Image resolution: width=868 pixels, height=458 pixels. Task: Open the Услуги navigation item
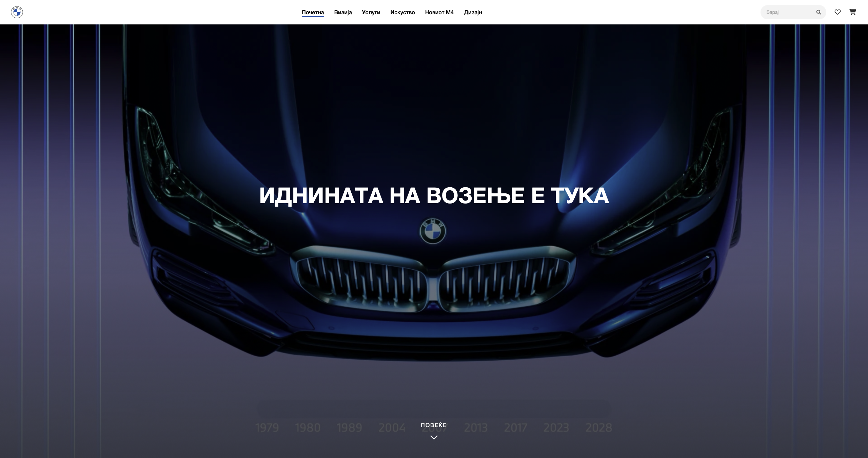[x=371, y=12]
